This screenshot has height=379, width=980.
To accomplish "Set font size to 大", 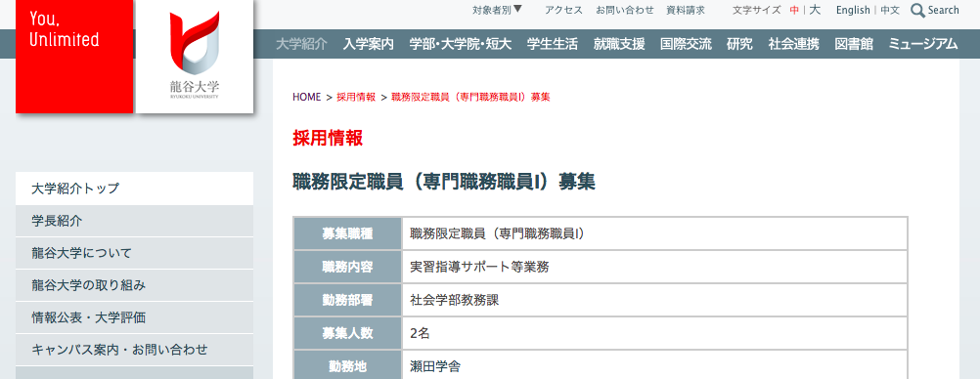I will pyautogui.click(x=815, y=10).
